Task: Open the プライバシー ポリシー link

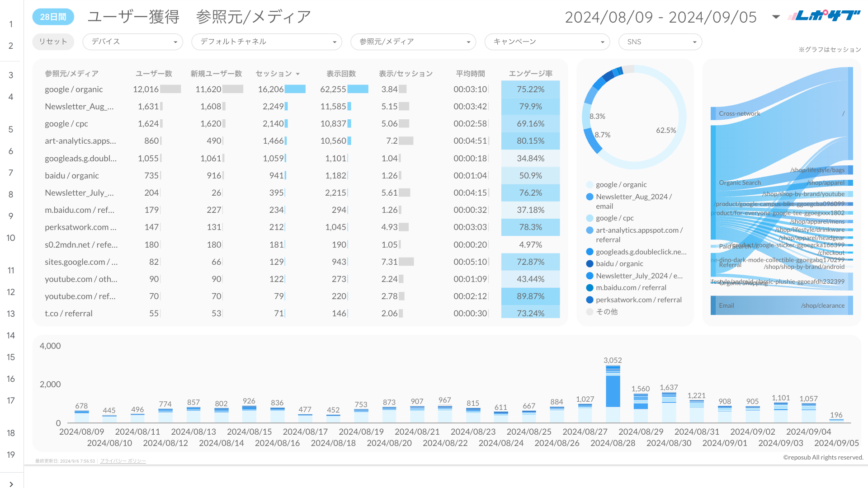Action: point(123,461)
